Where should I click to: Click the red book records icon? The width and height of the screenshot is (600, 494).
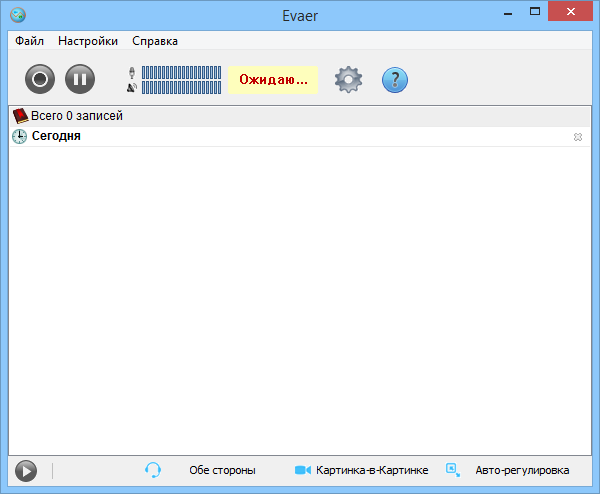pos(20,116)
